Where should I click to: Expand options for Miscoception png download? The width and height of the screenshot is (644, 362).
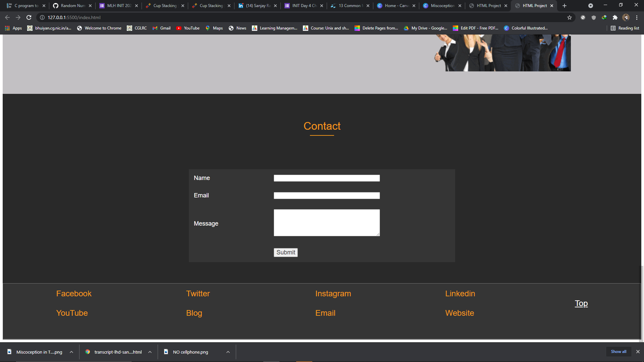(x=71, y=352)
